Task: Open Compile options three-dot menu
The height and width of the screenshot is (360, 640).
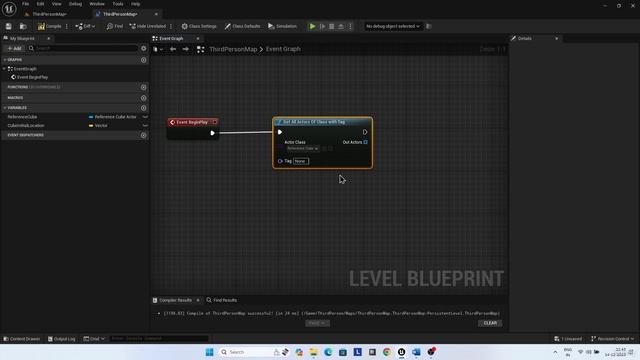Action: tap(67, 26)
